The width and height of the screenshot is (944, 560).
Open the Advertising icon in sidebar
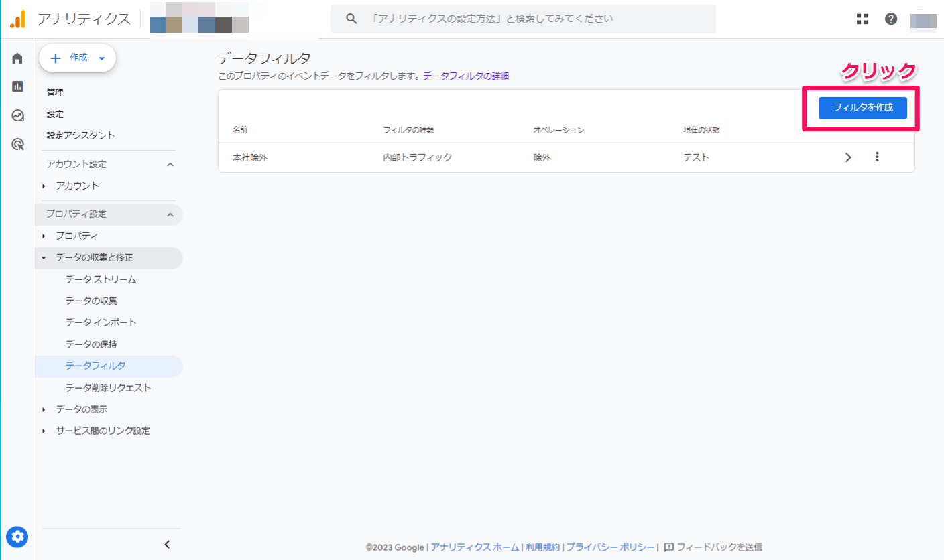pyautogui.click(x=17, y=144)
